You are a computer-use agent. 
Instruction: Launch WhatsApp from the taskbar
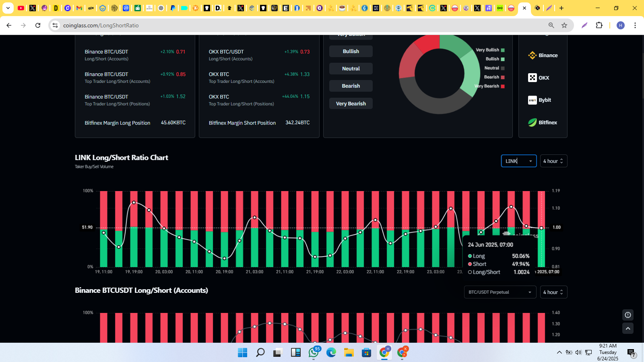314,353
